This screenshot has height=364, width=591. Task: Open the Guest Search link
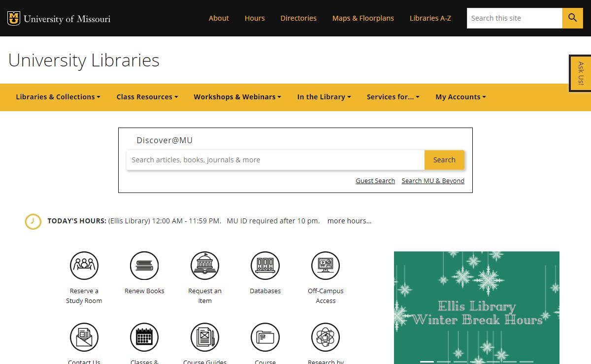coord(375,181)
